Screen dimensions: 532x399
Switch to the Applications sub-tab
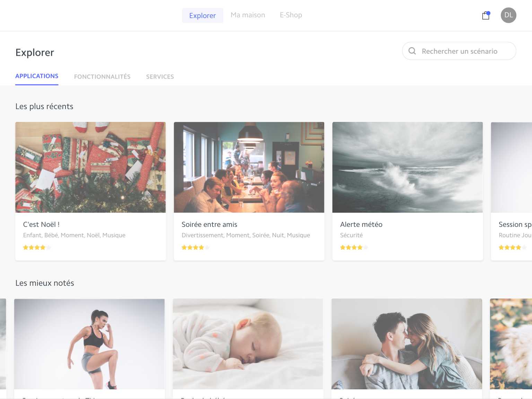tap(37, 76)
